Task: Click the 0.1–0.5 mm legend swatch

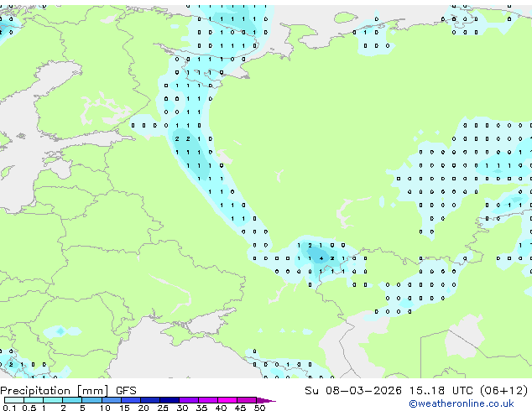Action: tap(14, 400)
